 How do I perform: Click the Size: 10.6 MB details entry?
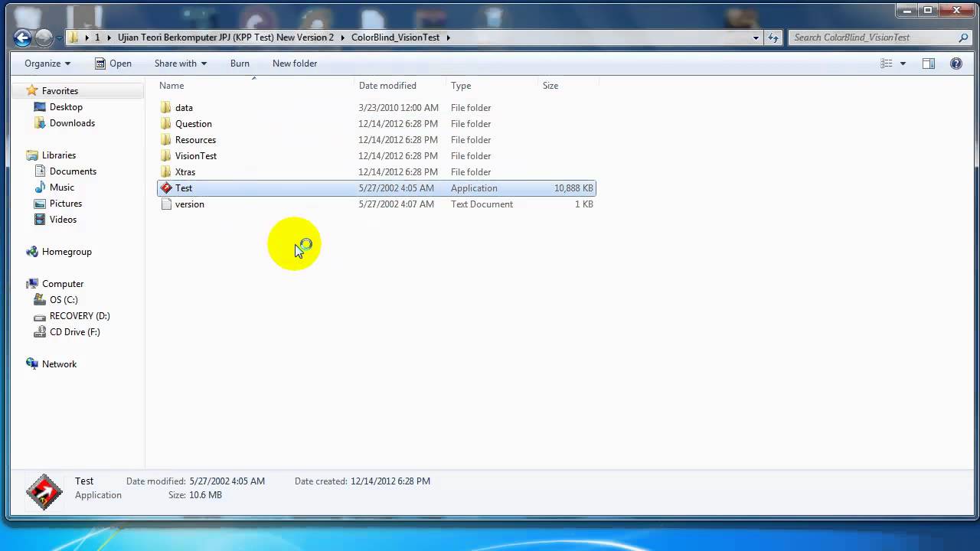(195, 495)
